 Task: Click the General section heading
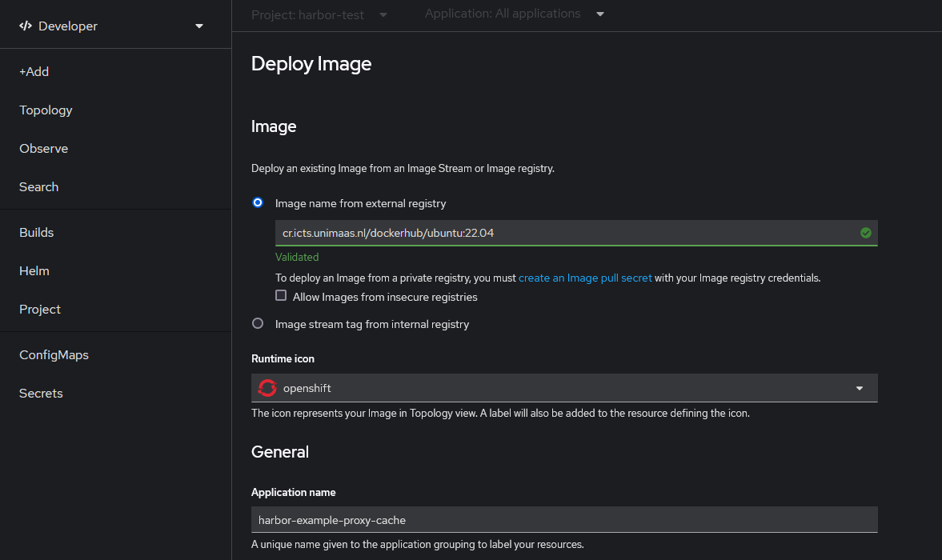click(280, 452)
